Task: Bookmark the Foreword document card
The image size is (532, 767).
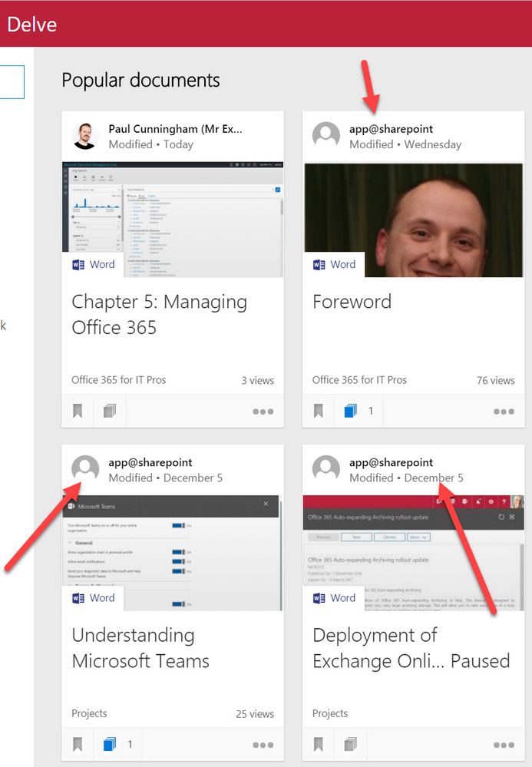Action: 319,411
